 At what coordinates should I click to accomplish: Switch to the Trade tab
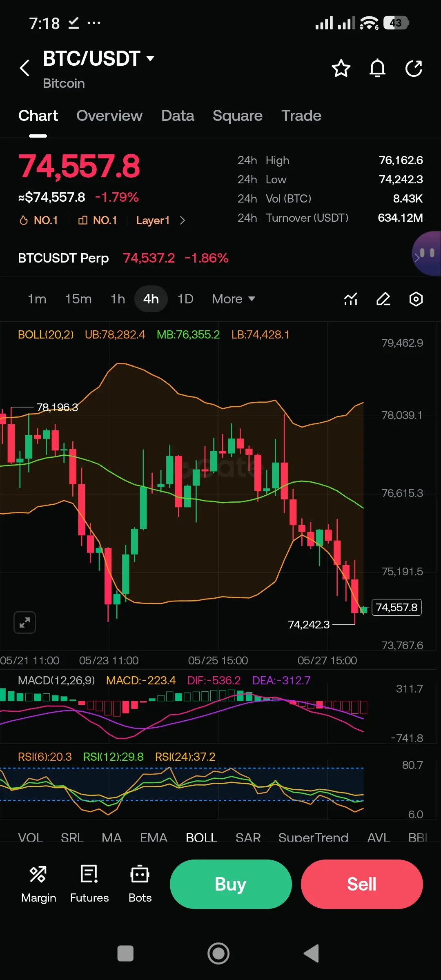(301, 116)
